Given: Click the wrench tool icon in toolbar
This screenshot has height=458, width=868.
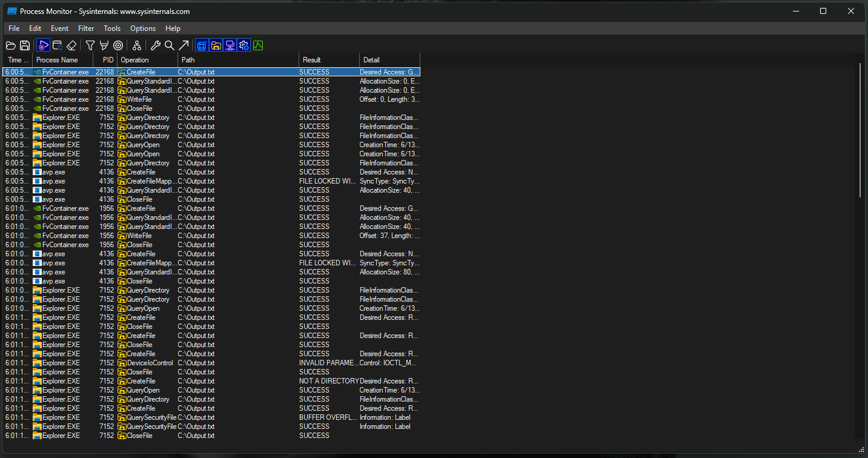Looking at the screenshot, I should 156,45.
